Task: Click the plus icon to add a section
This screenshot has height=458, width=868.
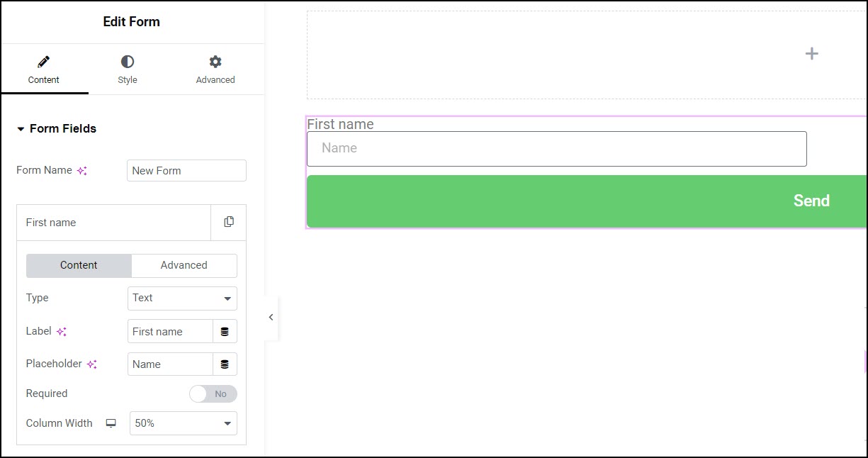Action: click(x=812, y=54)
